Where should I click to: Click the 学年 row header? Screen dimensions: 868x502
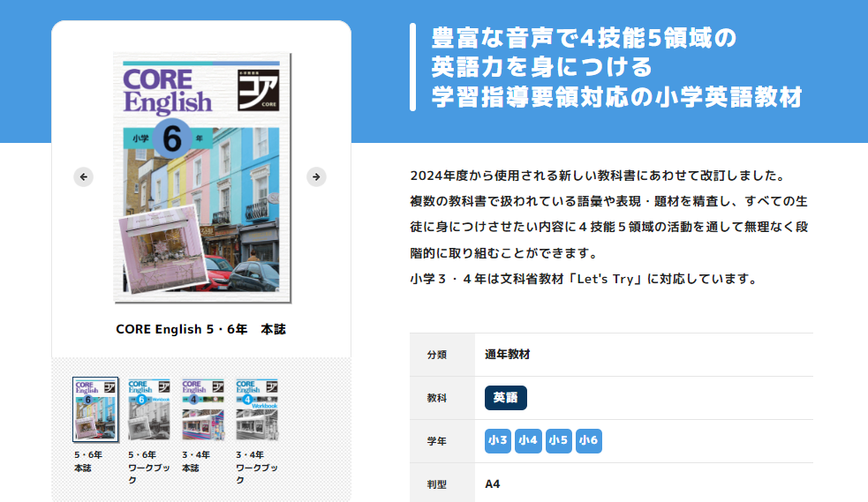click(x=437, y=441)
